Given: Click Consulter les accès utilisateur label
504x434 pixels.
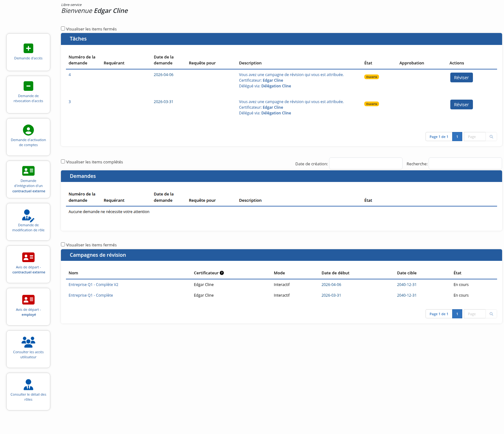Looking at the screenshot, I should pos(28,354).
